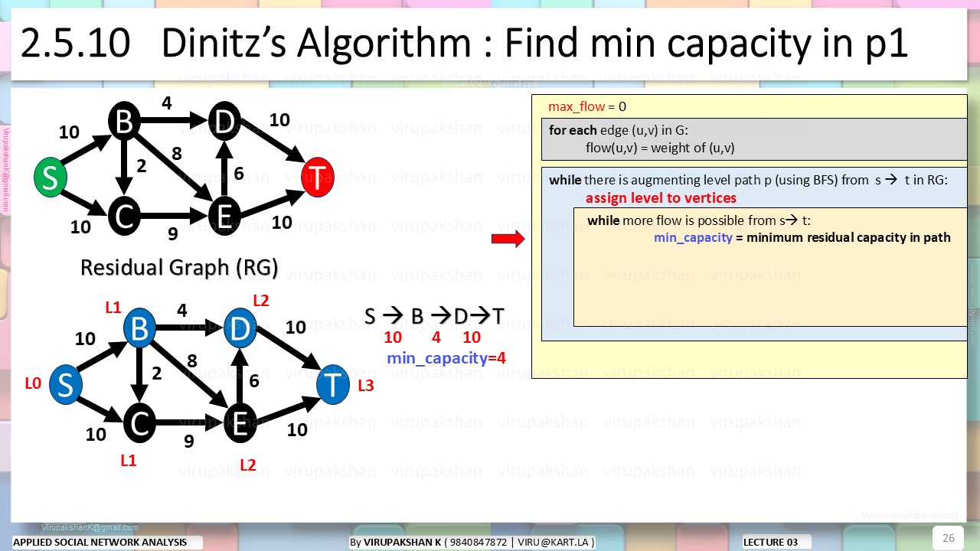Click the red "assign level to vertices" line
Screen dimensions: 980x551
pyautogui.click(x=661, y=198)
